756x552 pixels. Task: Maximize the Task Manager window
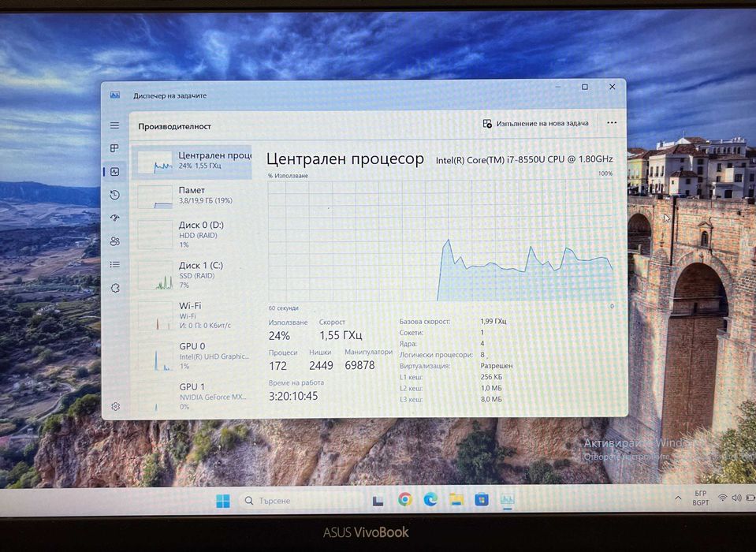click(x=585, y=87)
